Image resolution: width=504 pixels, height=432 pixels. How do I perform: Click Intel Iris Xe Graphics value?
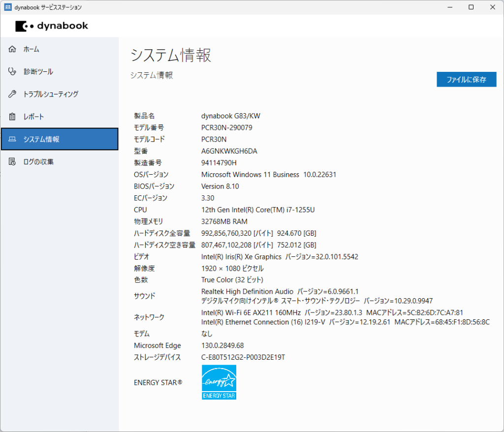pyautogui.click(x=280, y=256)
